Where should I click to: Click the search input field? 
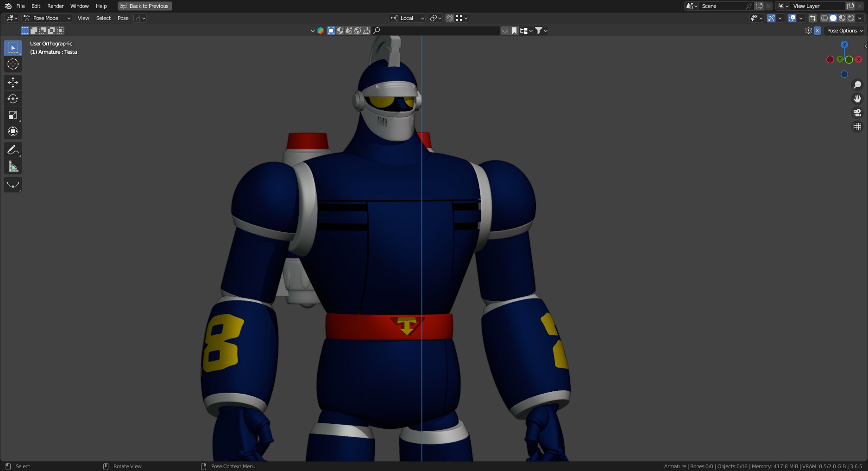[x=437, y=31]
